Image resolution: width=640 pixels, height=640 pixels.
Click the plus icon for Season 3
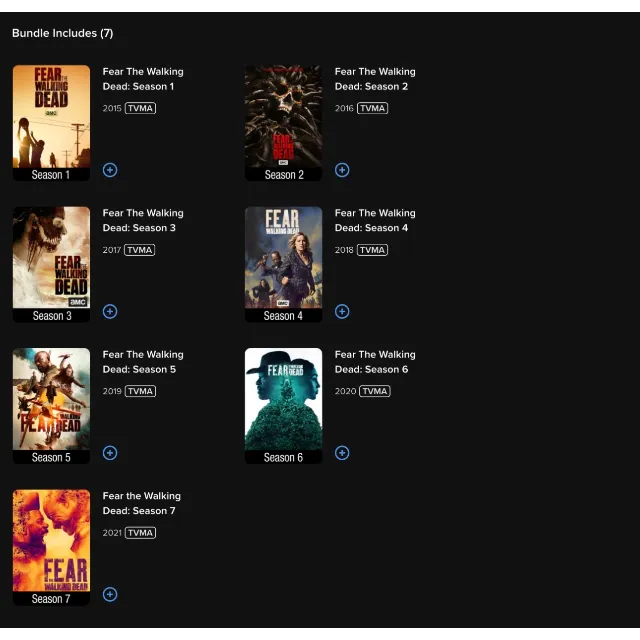110,311
